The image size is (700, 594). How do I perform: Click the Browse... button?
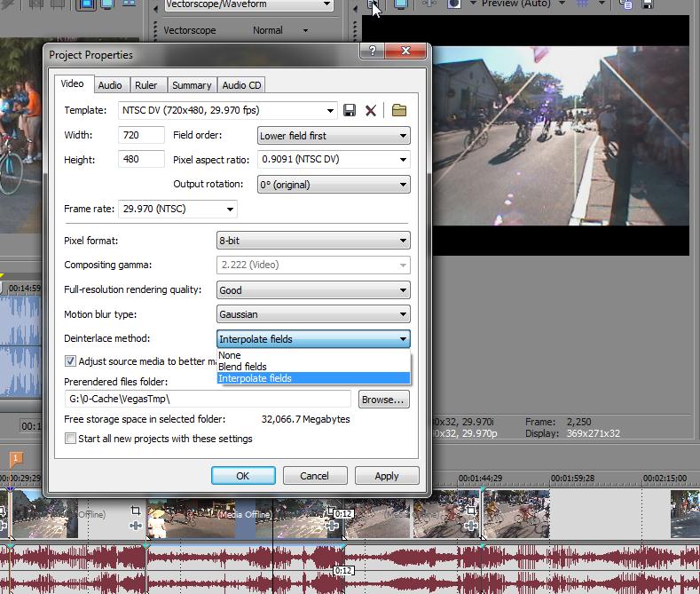(383, 400)
